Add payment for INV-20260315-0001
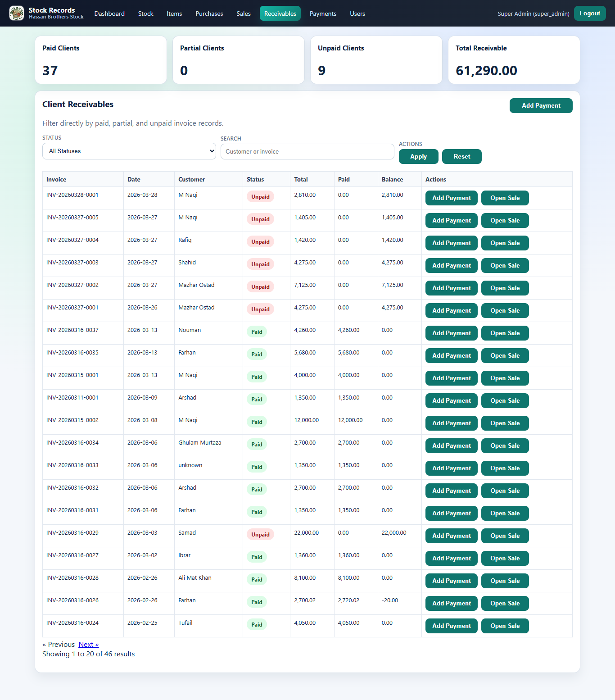Viewport: 615px width, 700px height. tap(452, 378)
